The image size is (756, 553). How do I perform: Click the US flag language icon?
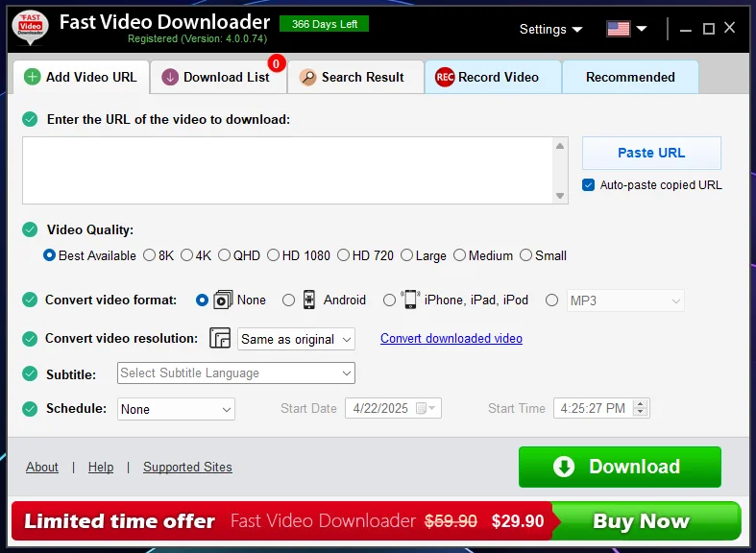coord(618,29)
